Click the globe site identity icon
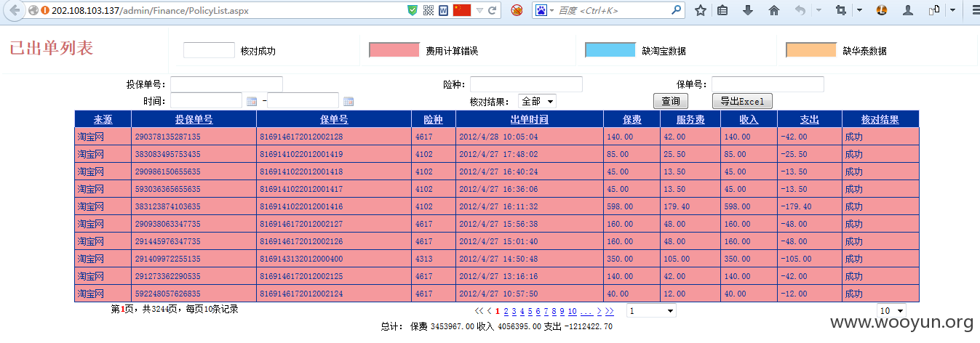Image resolution: width=980 pixels, height=343 pixels. pos(33,11)
